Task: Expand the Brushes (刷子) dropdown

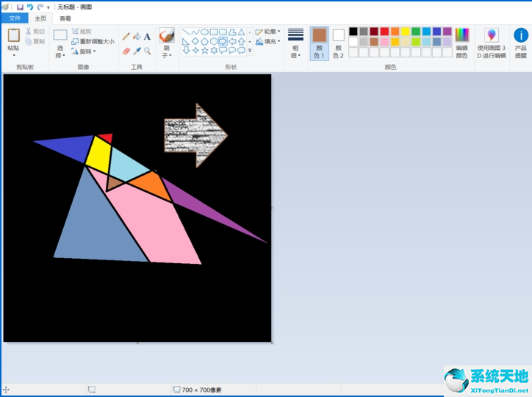Action: tap(167, 51)
